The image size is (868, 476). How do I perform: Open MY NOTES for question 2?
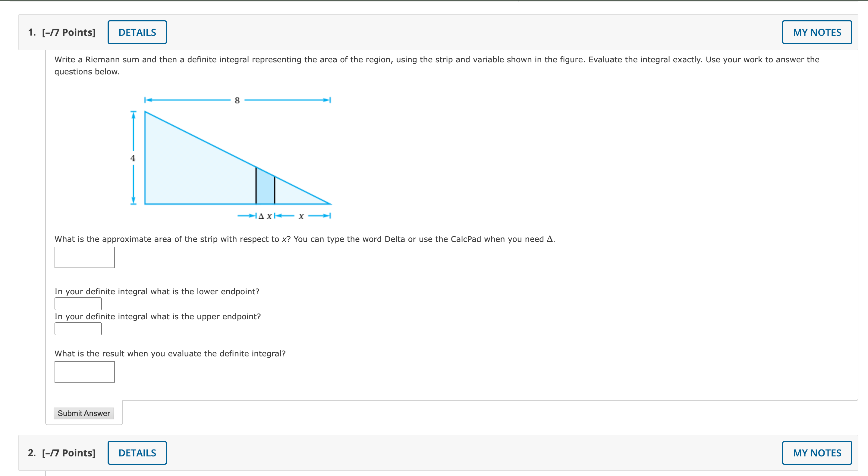817,453
